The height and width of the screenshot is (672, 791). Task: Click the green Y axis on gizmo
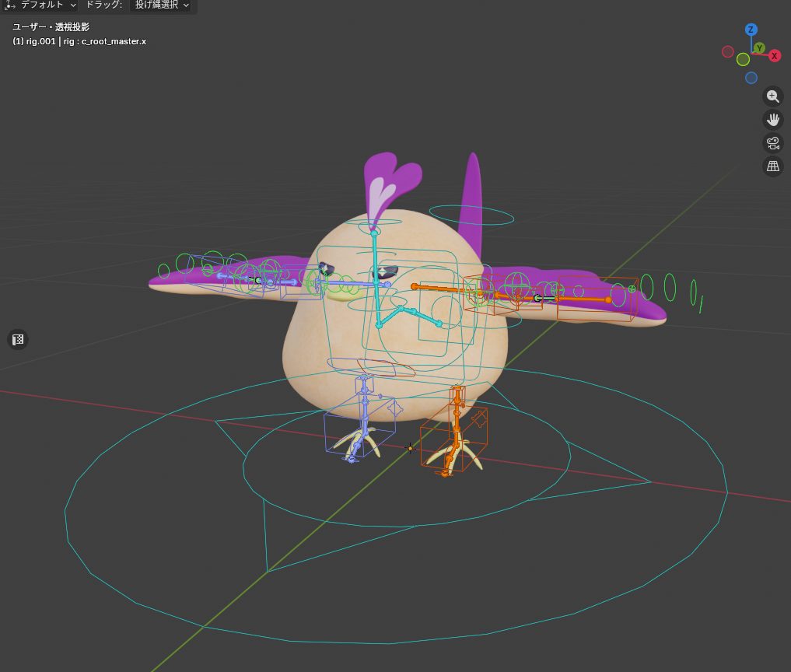coord(759,48)
